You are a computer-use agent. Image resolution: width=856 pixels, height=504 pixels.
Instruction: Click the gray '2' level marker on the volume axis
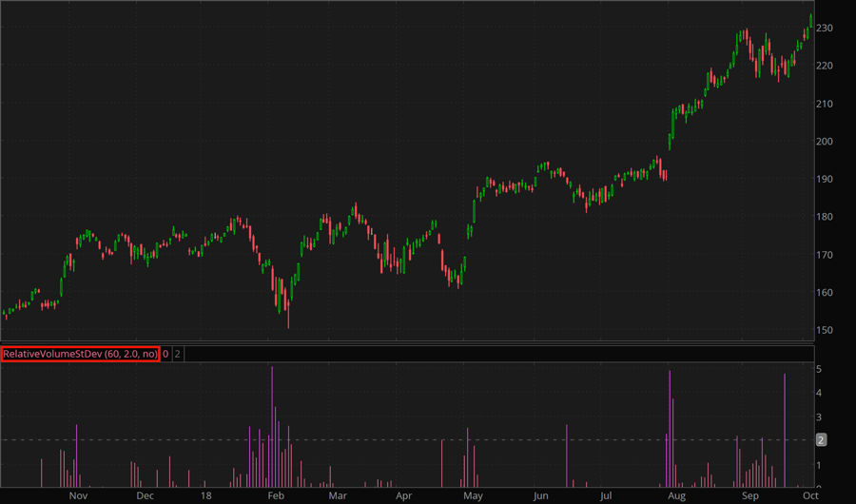click(x=824, y=439)
